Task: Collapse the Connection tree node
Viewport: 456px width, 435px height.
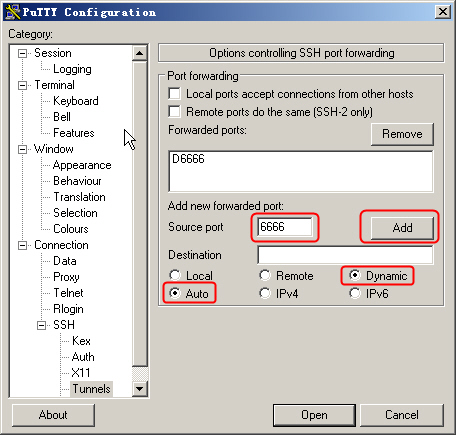Action: [22, 245]
